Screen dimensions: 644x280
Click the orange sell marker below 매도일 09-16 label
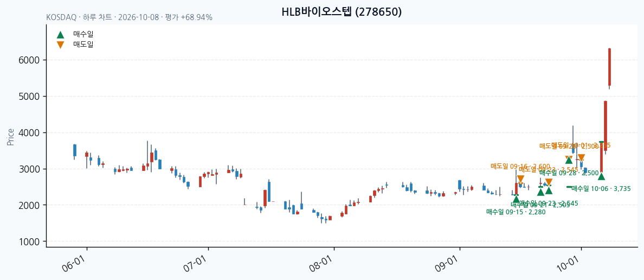520,179
